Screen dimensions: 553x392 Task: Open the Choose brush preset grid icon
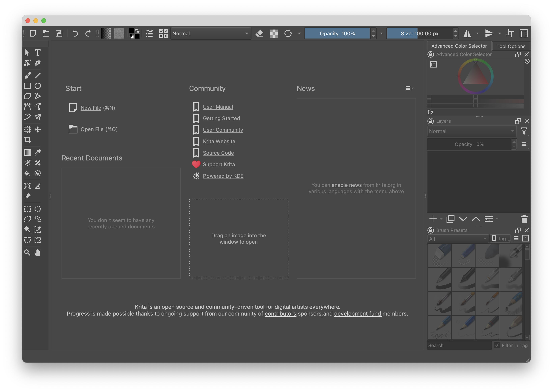coord(163,33)
